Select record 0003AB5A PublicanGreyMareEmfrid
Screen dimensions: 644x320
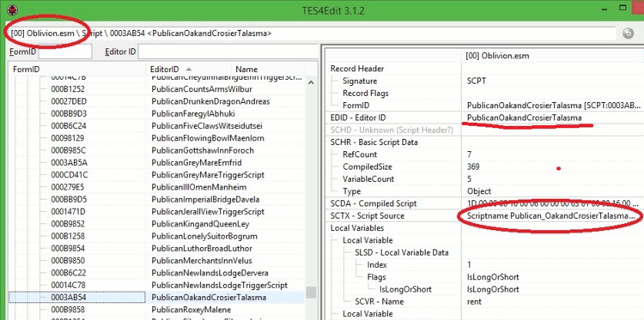pyautogui.click(x=156, y=162)
